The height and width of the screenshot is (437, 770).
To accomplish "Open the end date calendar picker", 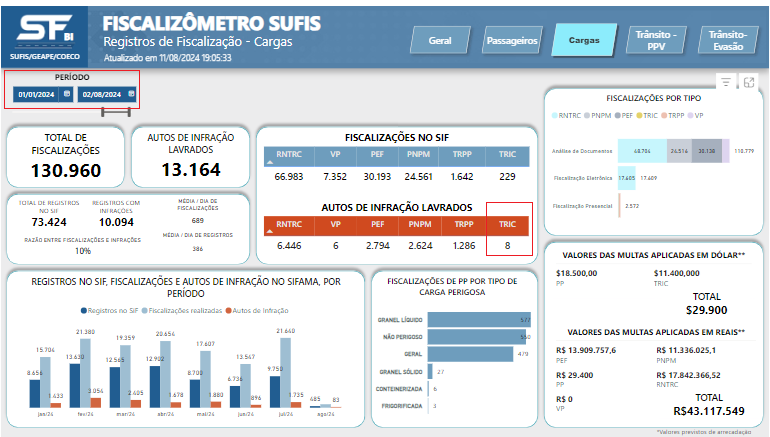I will [x=130, y=94].
